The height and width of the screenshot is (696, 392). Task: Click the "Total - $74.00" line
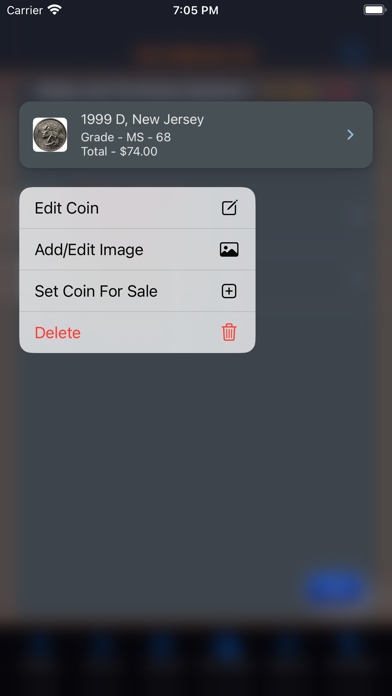point(119,152)
